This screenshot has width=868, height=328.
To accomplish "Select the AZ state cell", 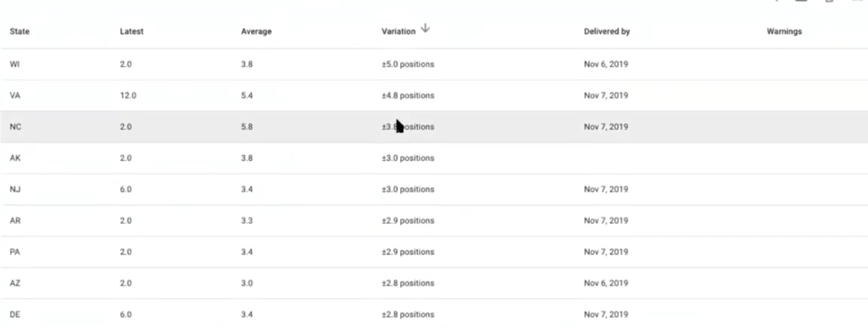I will pos(15,283).
